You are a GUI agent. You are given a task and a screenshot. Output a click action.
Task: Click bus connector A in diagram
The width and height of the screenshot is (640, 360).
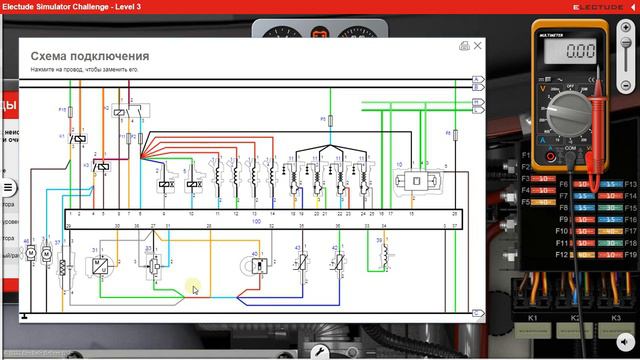click(478, 79)
